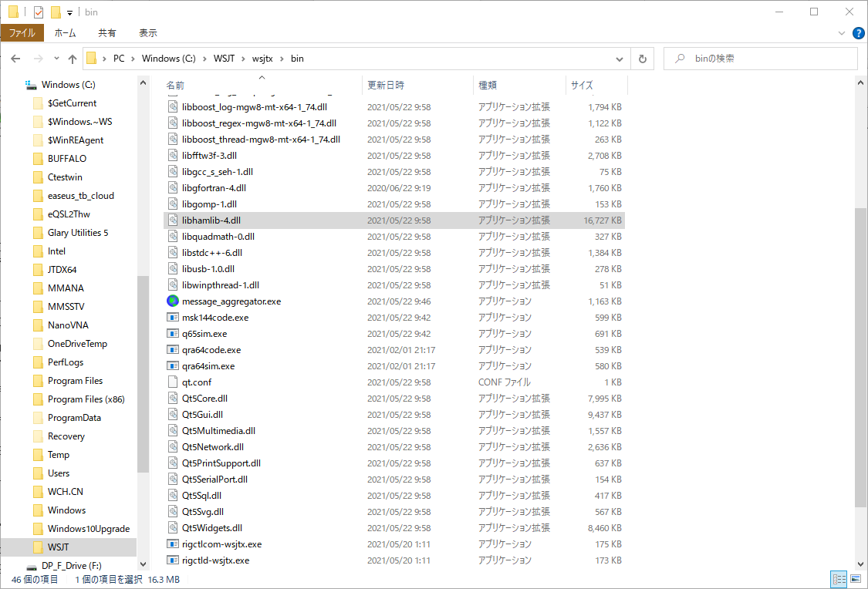
Task: Sort by the 更新日時 column header
Action: [x=417, y=85]
